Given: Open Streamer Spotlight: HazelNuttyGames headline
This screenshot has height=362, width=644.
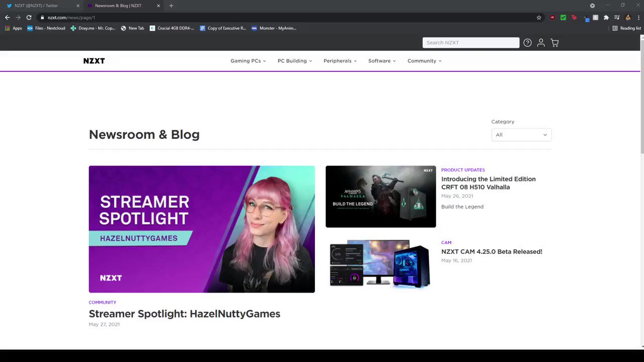Looking at the screenshot, I should coord(185,314).
